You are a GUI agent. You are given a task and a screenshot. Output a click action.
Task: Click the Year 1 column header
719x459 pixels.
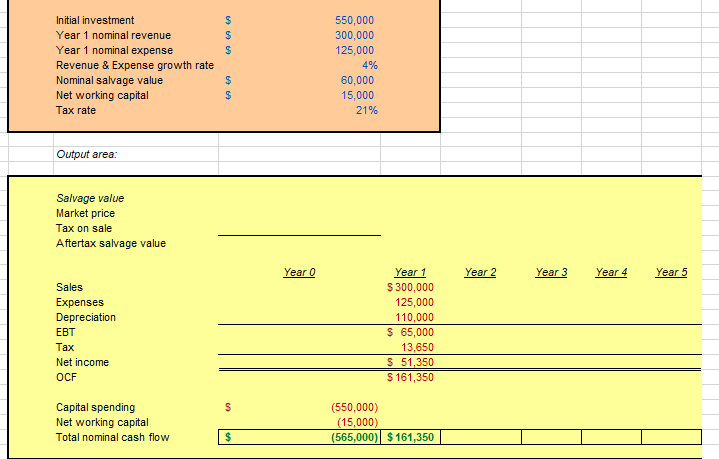[x=410, y=272]
